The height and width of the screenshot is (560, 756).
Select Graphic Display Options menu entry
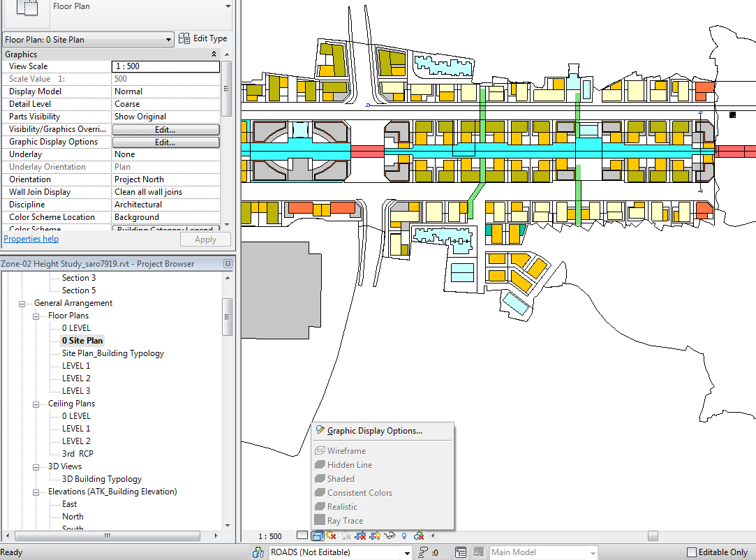click(x=375, y=431)
